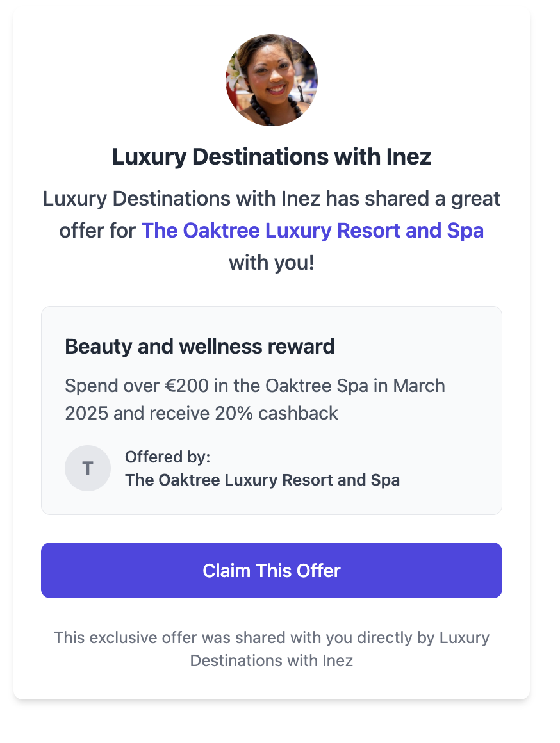Click the last footer line "Destinations with Inez"
The height and width of the screenshot is (743, 560).
click(272, 660)
